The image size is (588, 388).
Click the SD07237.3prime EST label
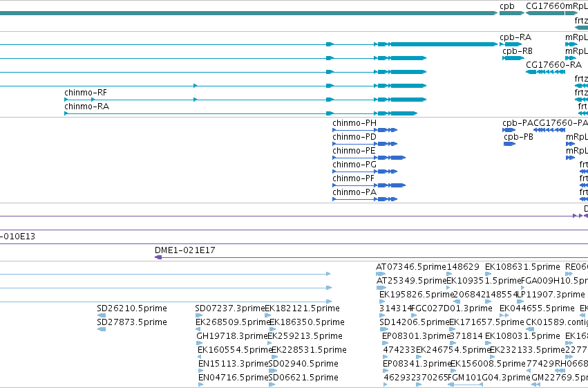tap(230, 308)
